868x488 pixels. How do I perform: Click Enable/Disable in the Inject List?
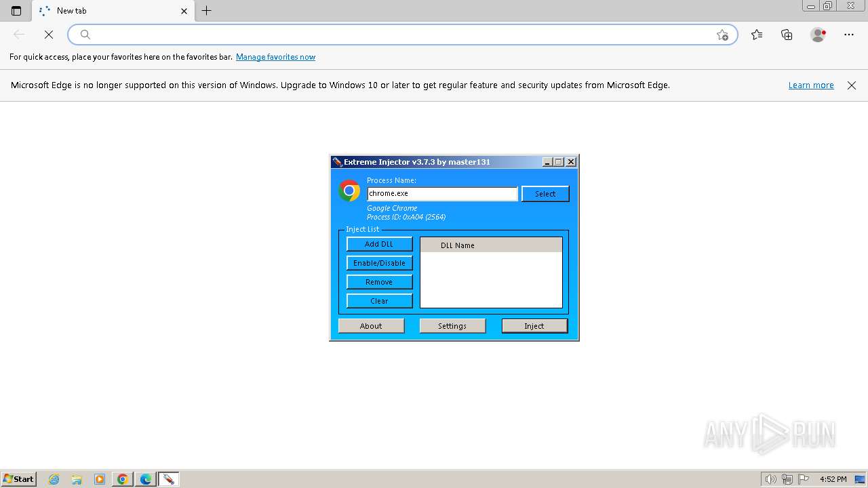tap(379, 263)
